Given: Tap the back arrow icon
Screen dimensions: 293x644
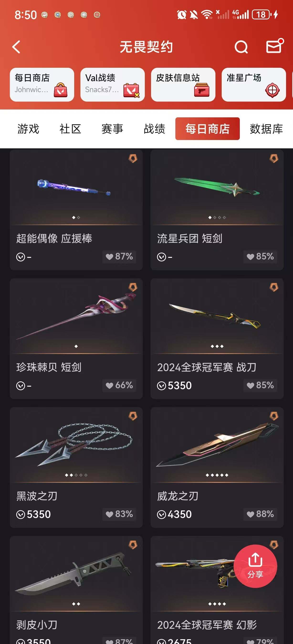Looking at the screenshot, I should (16, 47).
